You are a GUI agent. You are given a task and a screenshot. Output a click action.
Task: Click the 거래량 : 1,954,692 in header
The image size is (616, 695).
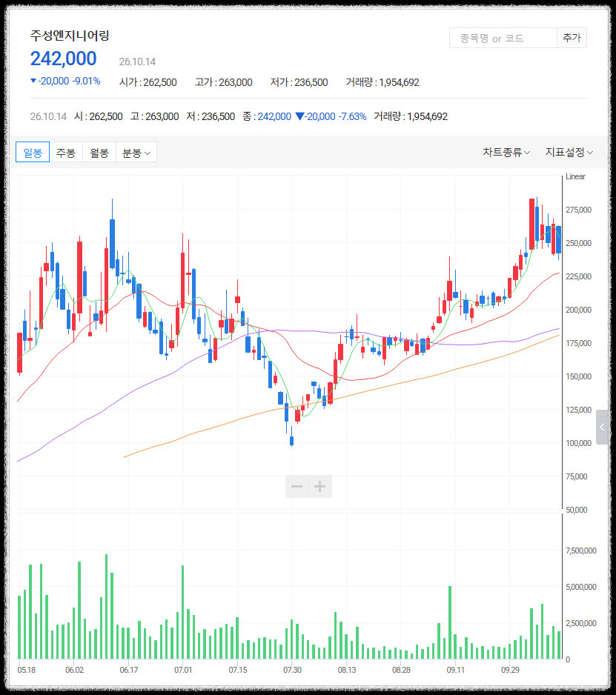(382, 82)
